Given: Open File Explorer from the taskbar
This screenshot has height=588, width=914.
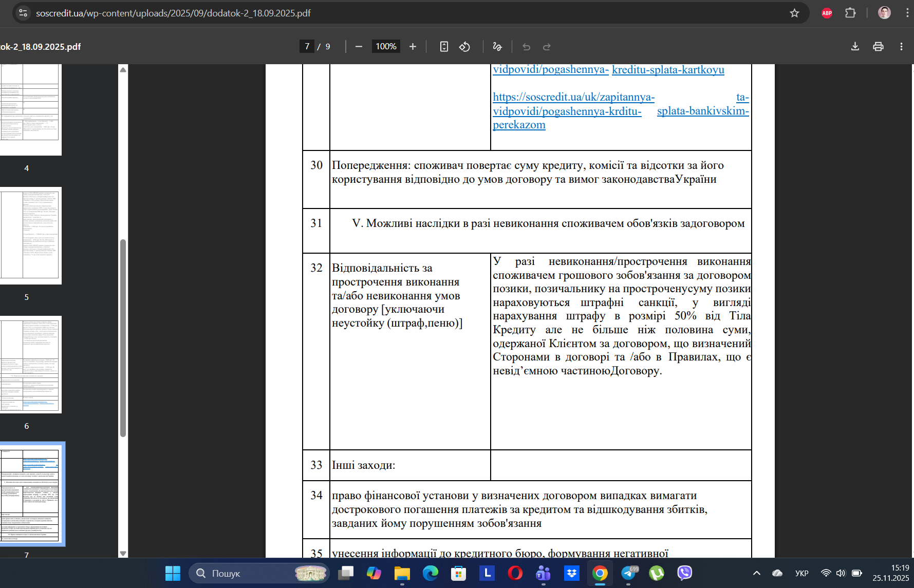Looking at the screenshot, I should 402,573.
